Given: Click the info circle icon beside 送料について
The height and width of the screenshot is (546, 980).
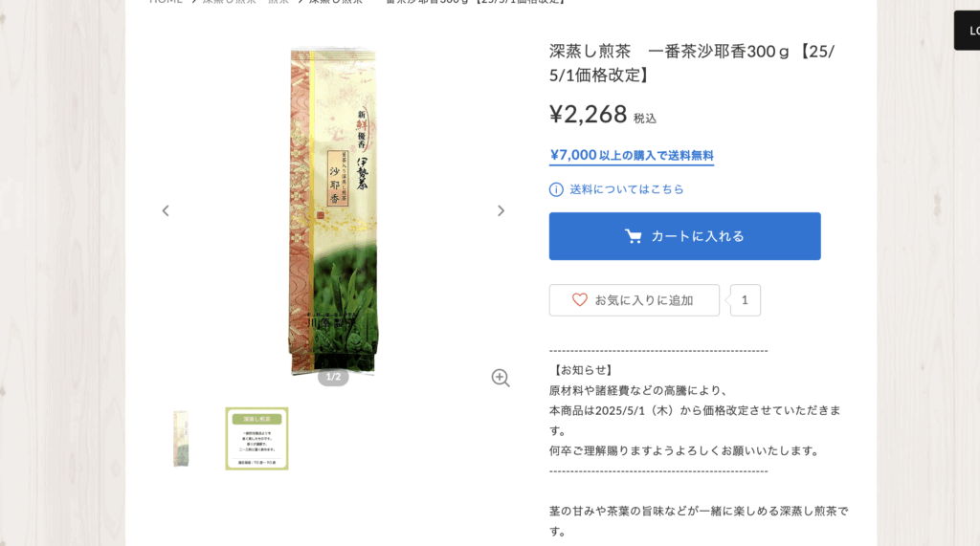Looking at the screenshot, I should [x=556, y=189].
